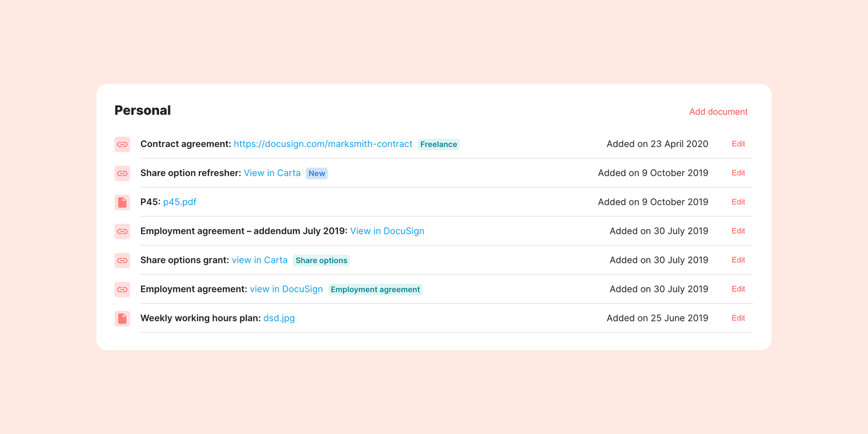Click the link icon next to Share option refresher
Image resolution: width=868 pixels, height=434 pixels.
tap(122, 174)
